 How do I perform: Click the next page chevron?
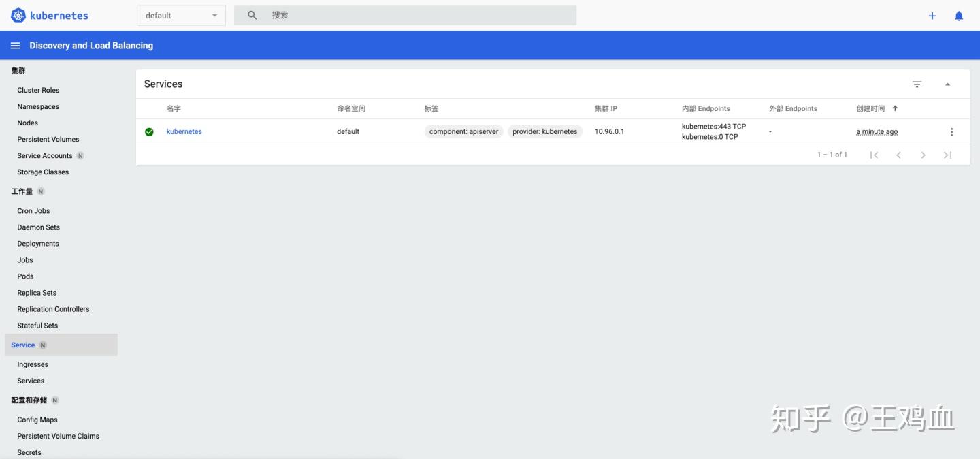923,155
